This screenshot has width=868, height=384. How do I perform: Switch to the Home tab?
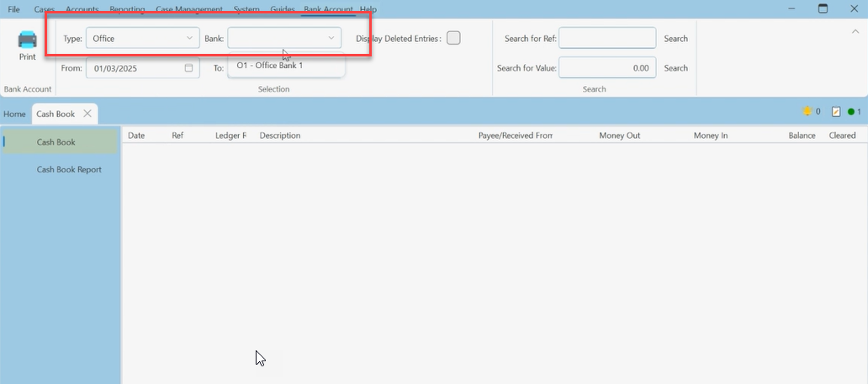pyautogui.click(x=14, y=114)
